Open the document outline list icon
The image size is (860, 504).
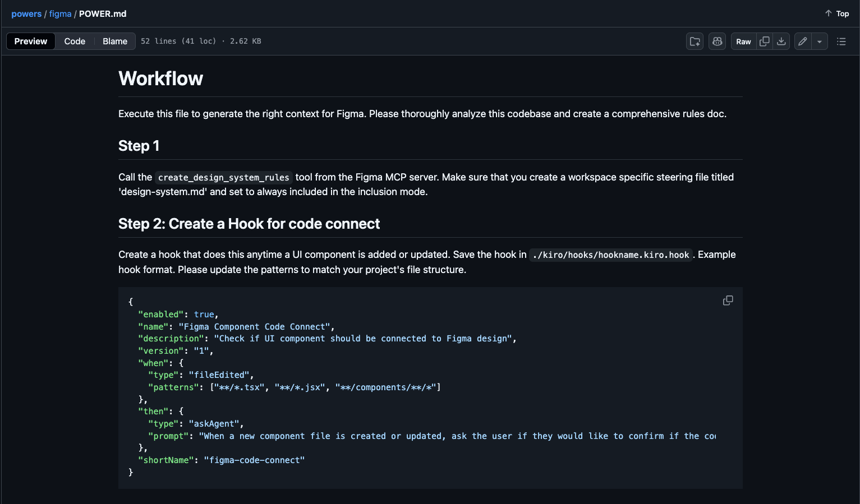click(841, 41)
